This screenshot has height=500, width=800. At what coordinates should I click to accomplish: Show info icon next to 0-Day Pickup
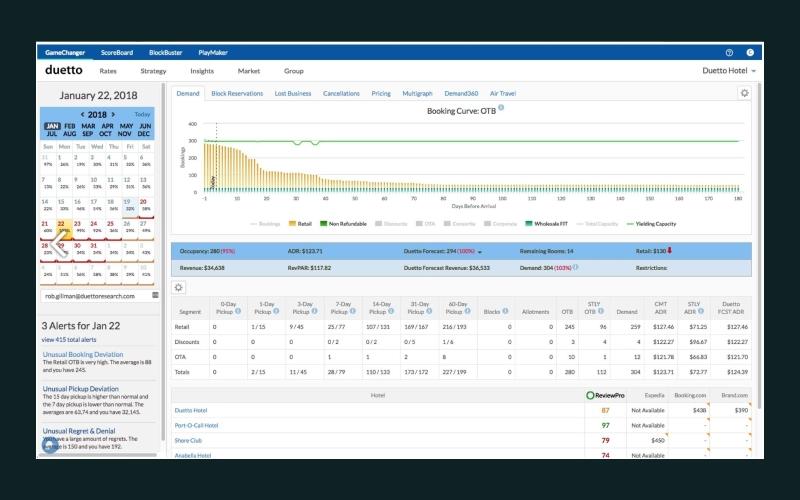pos(238,311)
